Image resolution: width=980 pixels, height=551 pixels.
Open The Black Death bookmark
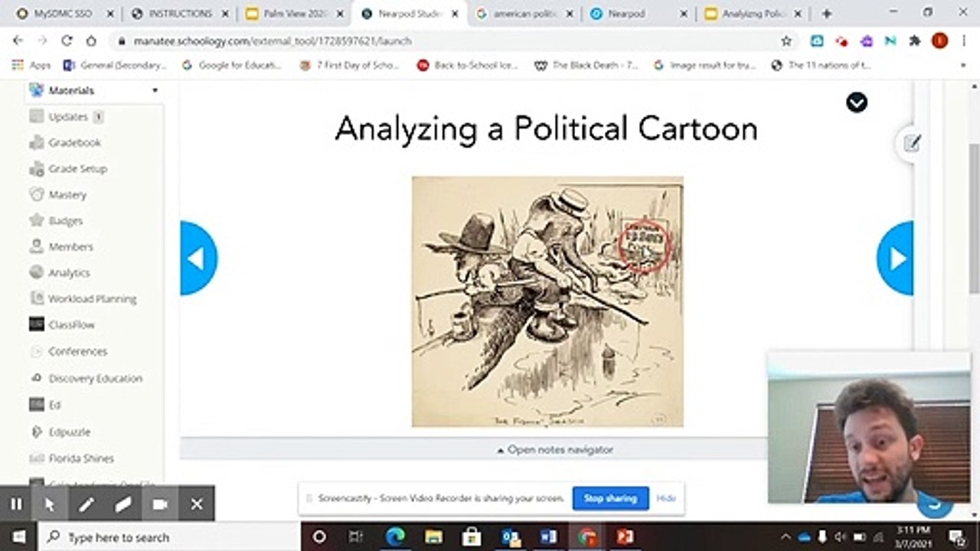tap(586, 65)
